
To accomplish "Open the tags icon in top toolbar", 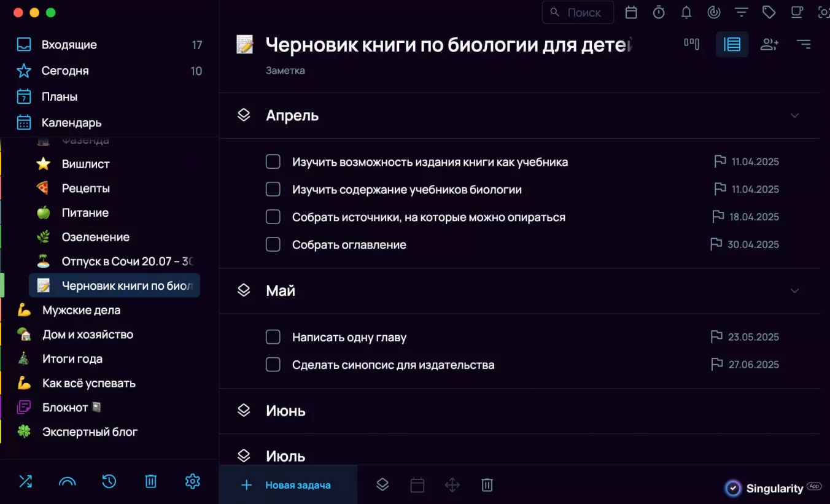I will tap(769, 12).
